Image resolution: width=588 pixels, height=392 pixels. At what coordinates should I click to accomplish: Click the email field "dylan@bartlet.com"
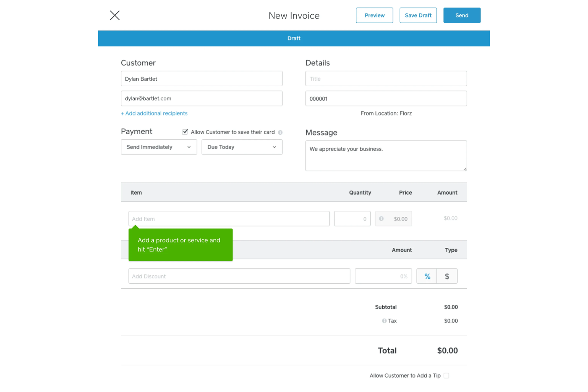coord(201,98)
